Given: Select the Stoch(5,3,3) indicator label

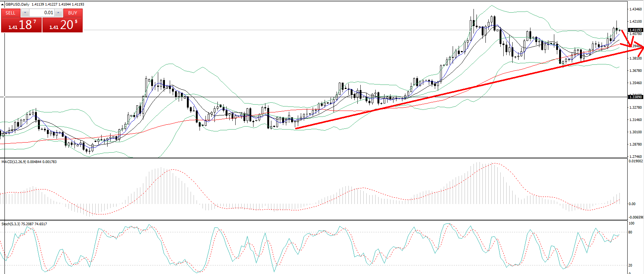Looking at the screenshot, I should click(11, 224).
